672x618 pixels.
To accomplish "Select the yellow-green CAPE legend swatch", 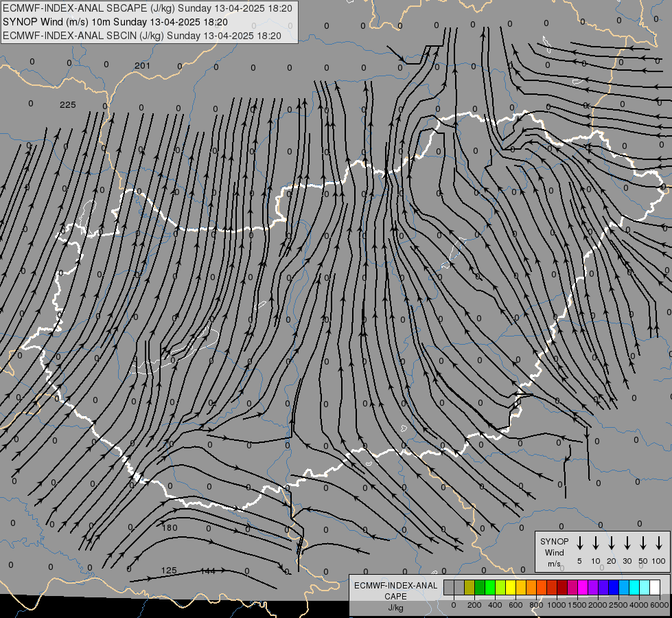I will (x=500, y=587).
